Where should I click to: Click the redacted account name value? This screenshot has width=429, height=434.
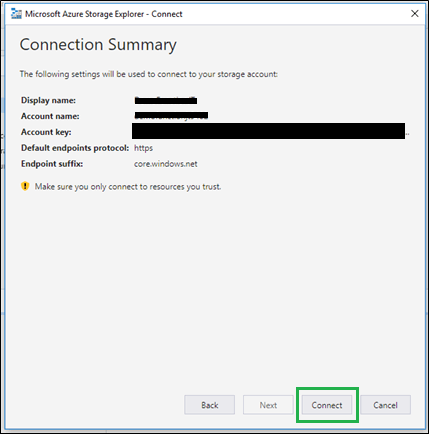[x=171, y=116]
